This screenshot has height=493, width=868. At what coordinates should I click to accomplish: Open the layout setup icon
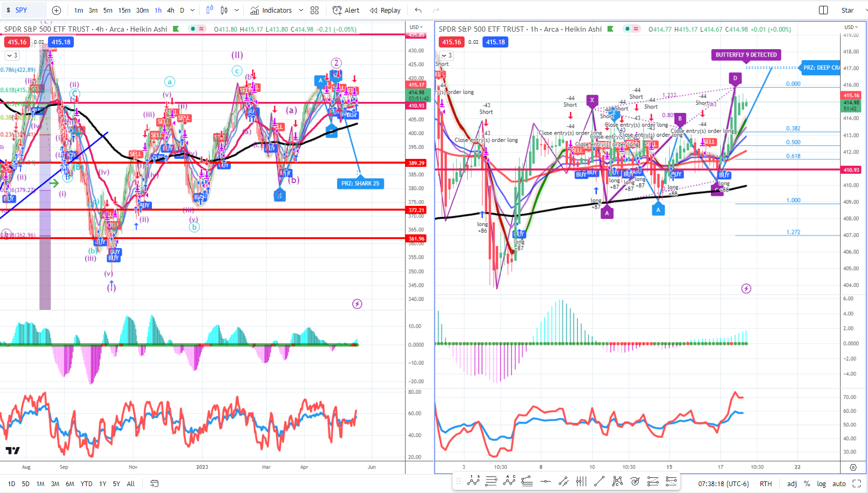click(823, 10)
